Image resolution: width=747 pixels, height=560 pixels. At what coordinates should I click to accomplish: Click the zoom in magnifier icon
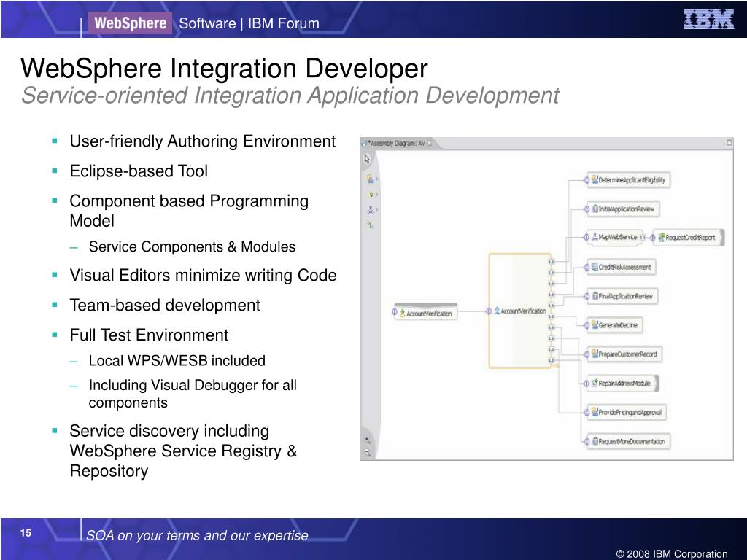pos(368,440)
